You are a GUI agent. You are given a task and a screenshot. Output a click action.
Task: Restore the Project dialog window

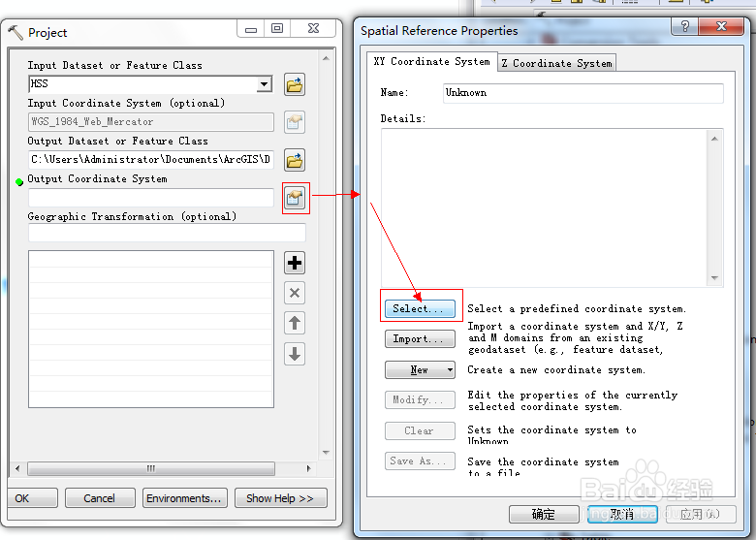pos(277,28)
